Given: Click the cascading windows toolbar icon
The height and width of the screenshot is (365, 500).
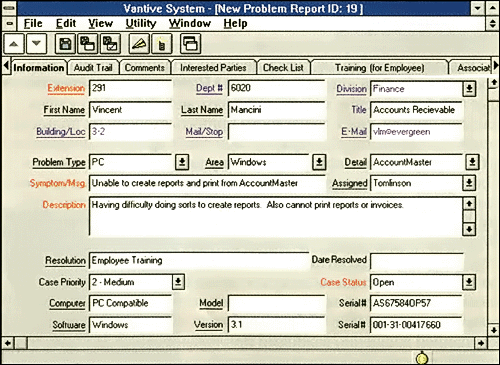Looking at the screenshot, I should 190,43.
